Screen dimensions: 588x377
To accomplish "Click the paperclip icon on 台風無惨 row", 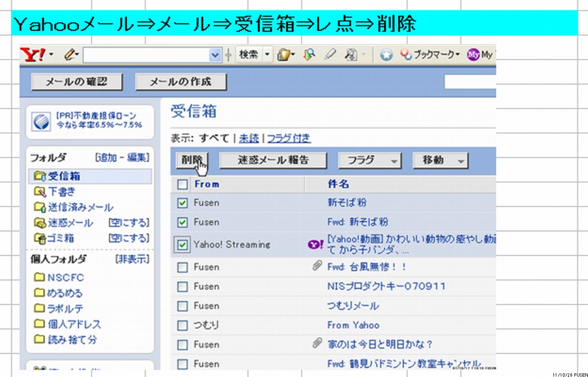I will [x=317, y=267].
